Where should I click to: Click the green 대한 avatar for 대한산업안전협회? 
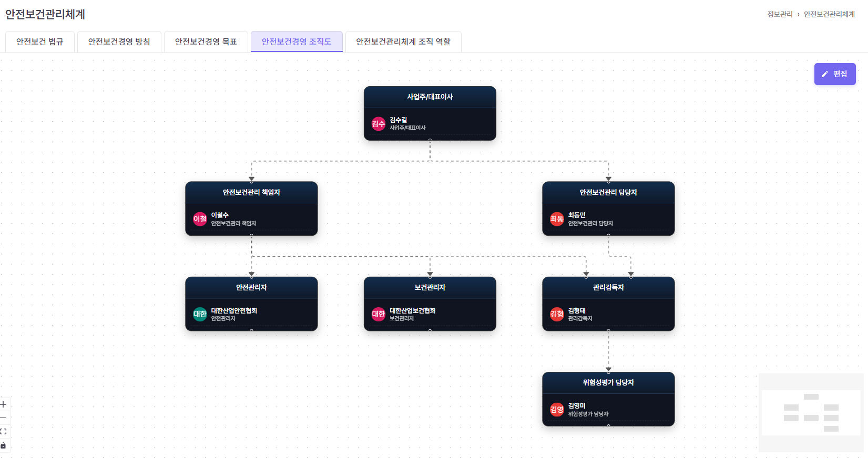pyautogui.click(x=200, y=314)
